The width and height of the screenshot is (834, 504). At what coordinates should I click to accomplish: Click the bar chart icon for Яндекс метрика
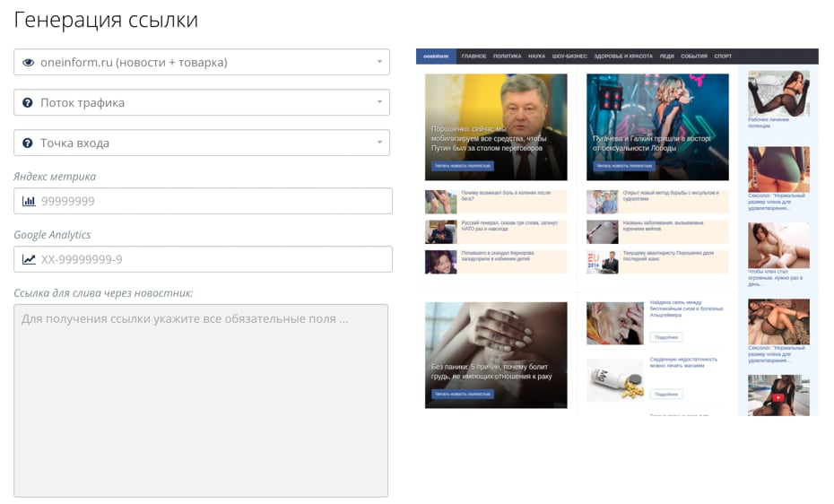pyautogui.click(x=29, y=202)
